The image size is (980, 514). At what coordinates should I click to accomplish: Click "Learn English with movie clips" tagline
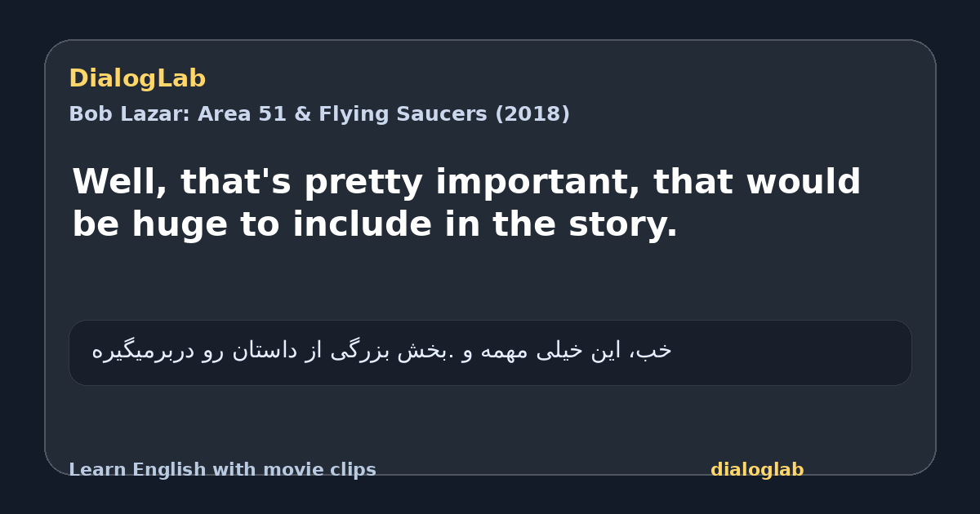tap(222, 470)
